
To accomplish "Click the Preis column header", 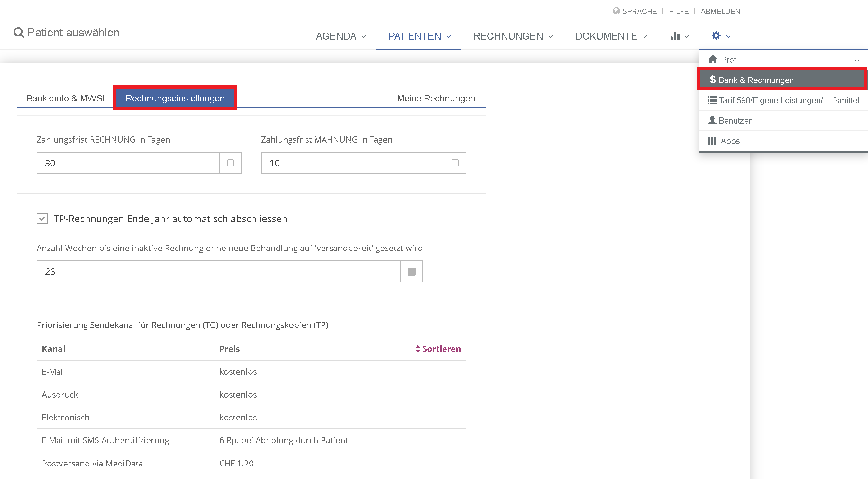I will pos(230,349).
